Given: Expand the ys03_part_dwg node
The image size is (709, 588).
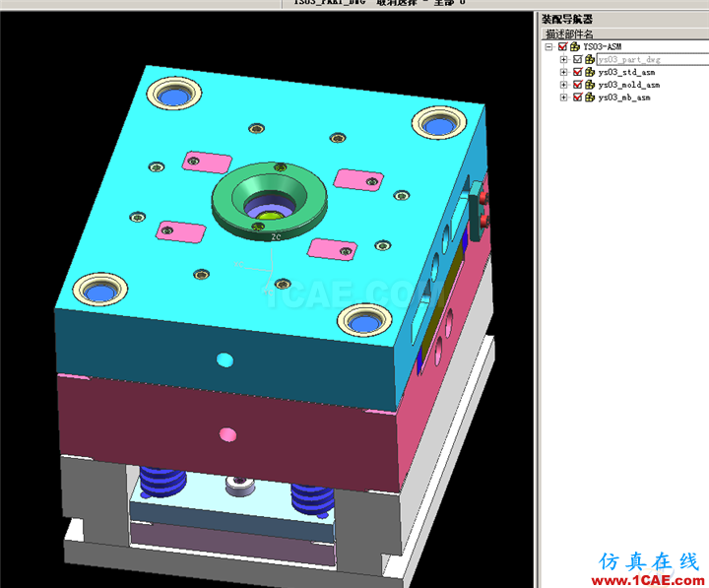Looking at the screenshot, I should tap(563, 59).
